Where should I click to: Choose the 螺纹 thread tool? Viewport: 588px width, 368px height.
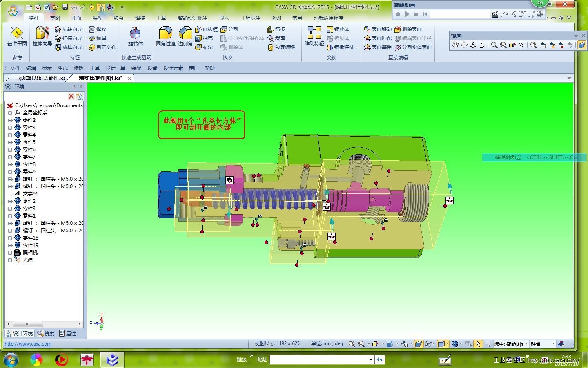click(98, 29)
